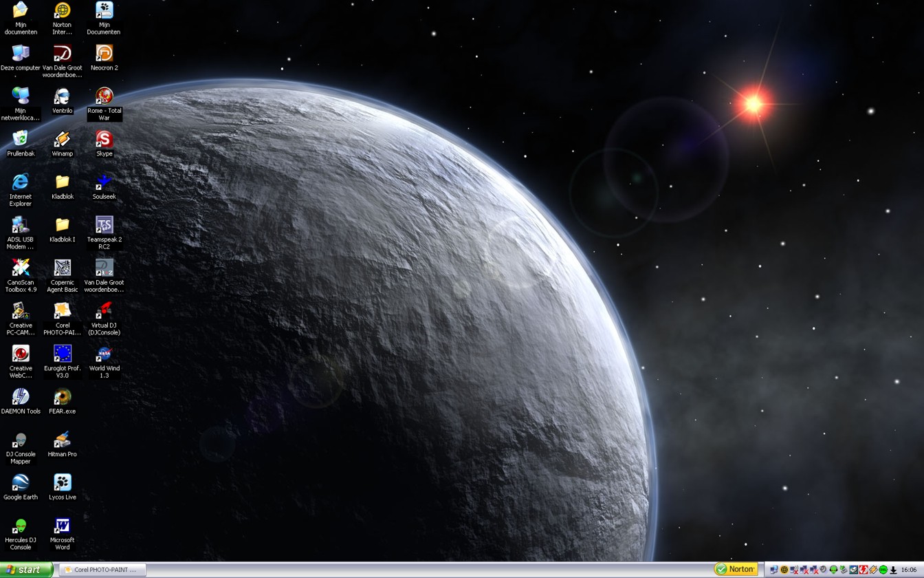Click the Internet Explorer icon
The image size is (924, 578).
pos(21,182)
